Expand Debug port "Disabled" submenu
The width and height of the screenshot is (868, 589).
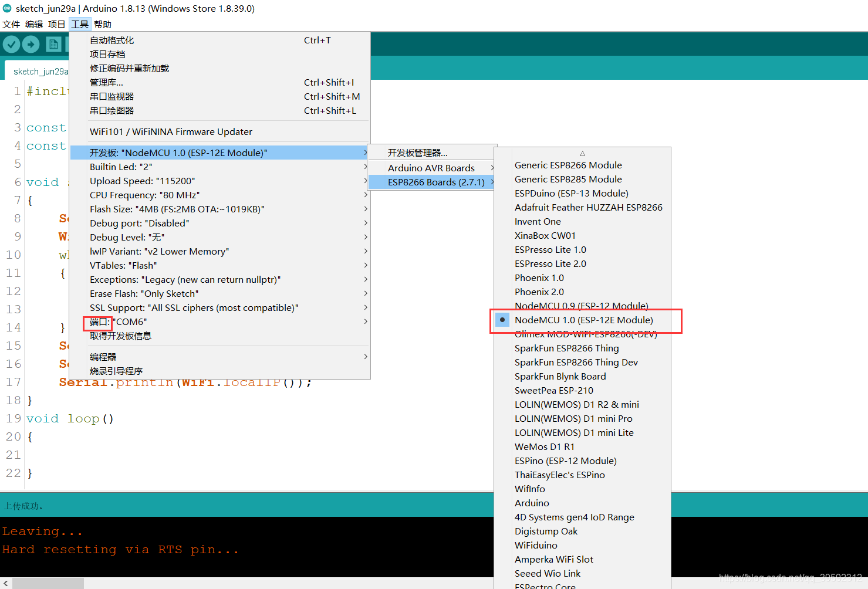coord(219,223)
